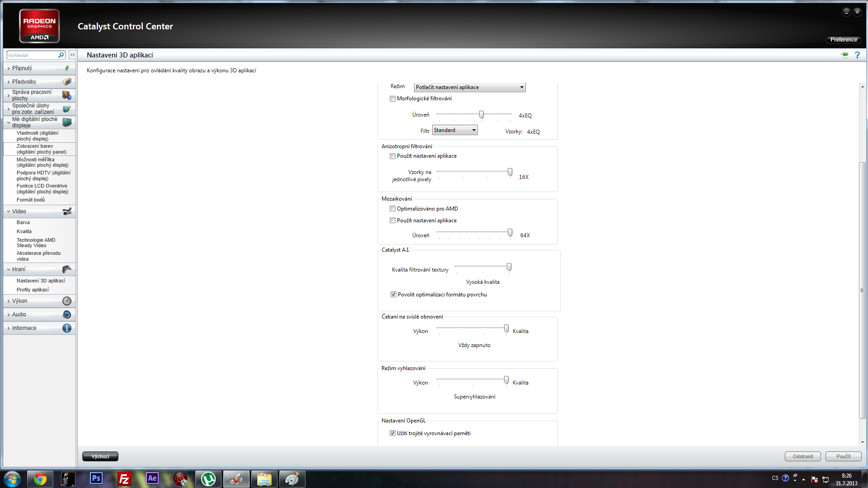Click the Informace info icon
Viewport: 868px width, 488px height.
pos(67,328)
